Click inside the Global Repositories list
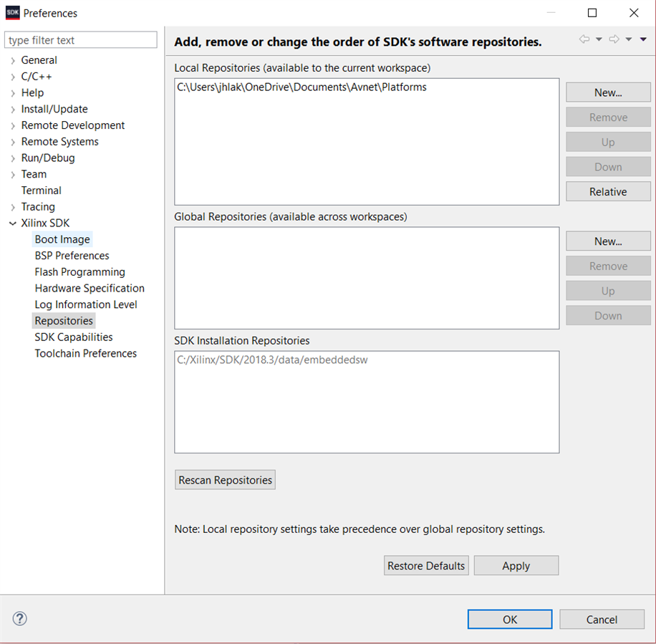This screenshot has width=656, height=644. tap(367, 278)
